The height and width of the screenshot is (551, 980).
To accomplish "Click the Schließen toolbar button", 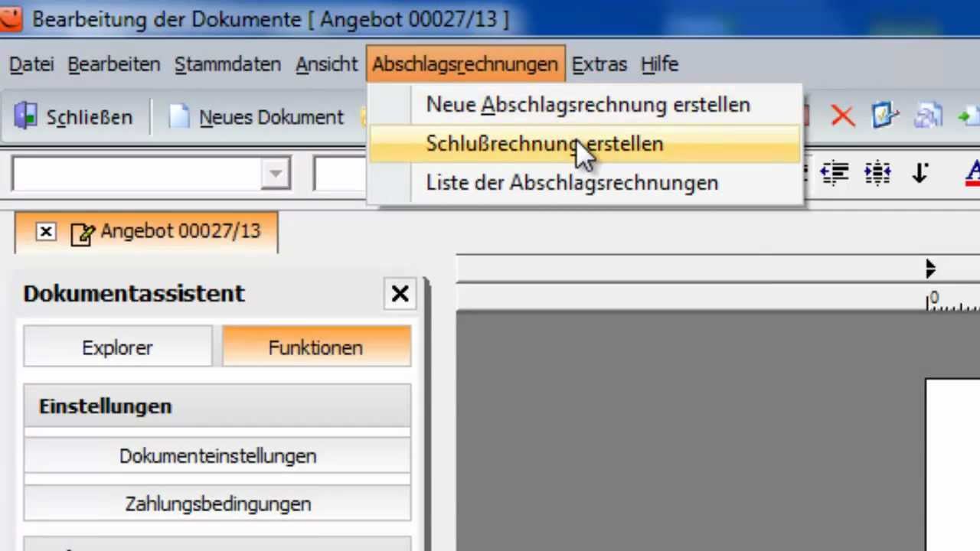I will click(x=73, y=117).
